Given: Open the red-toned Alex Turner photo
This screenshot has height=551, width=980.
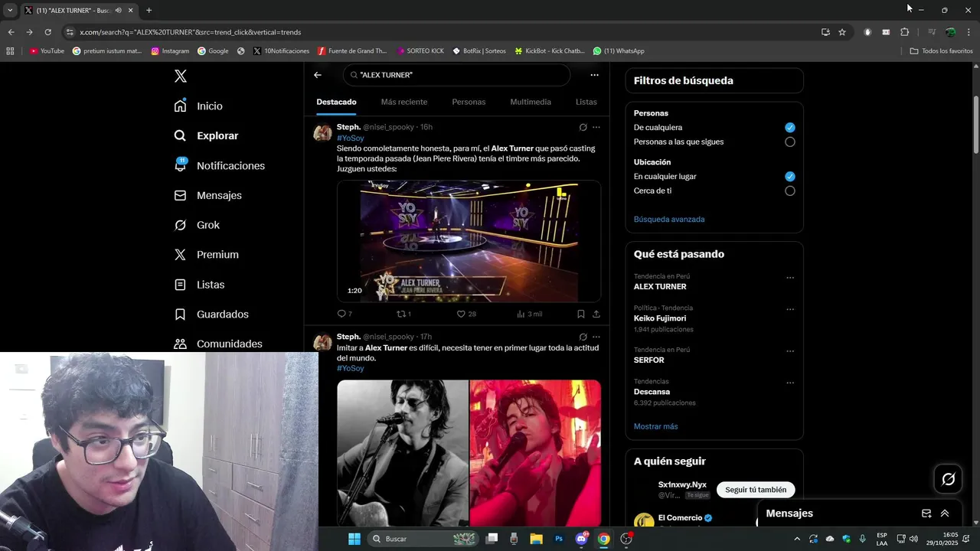Looking at the screenshot, I should coord(535,453).
